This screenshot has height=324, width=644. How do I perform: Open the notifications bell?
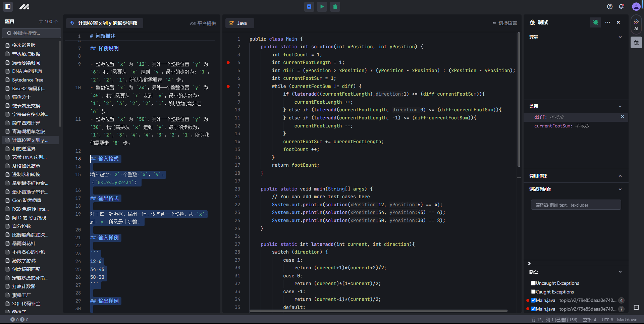621,6
